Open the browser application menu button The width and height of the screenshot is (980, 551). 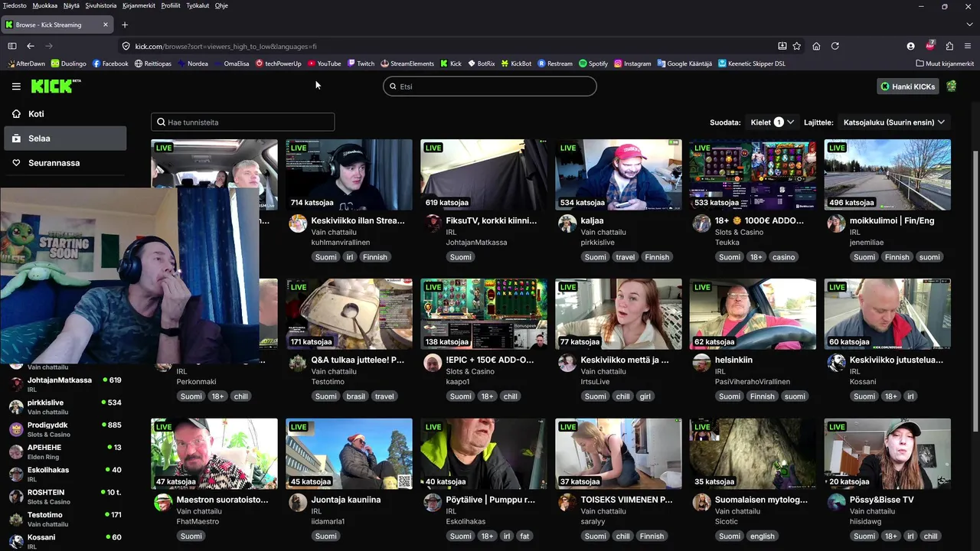[968, 46]
